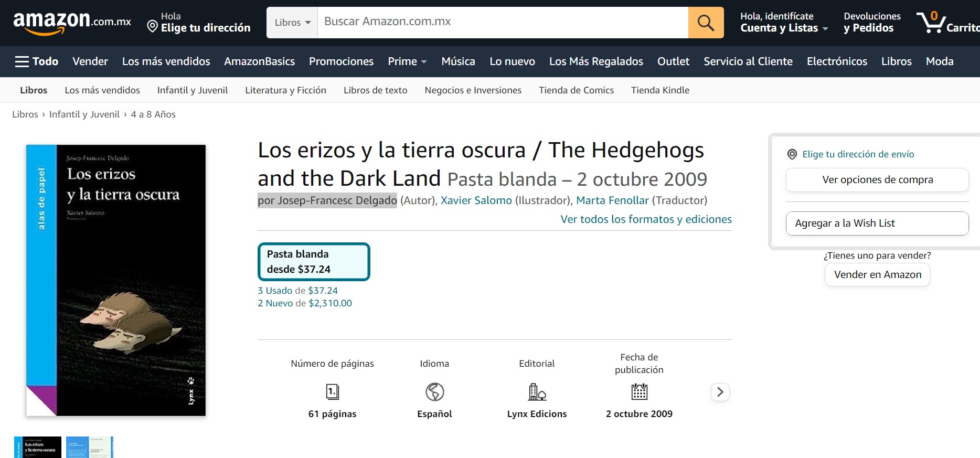
Task: Select Libros in the books subnavigation
Action: point(34,90)
